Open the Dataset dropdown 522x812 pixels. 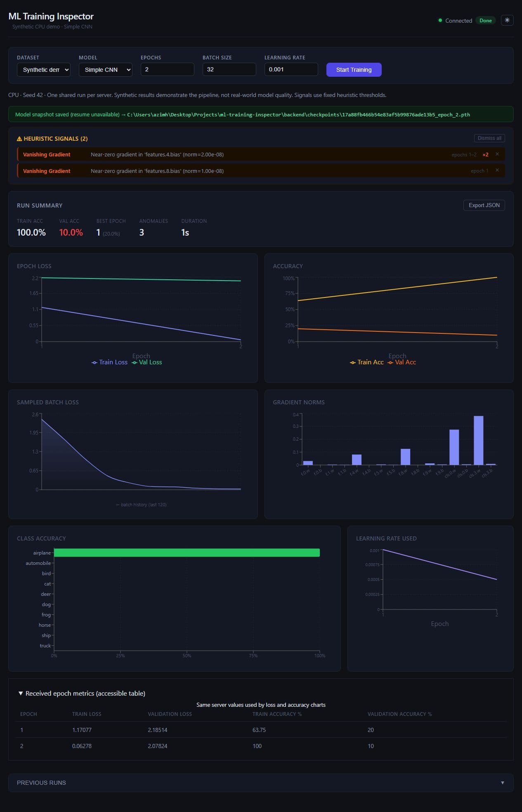point(43,69)
